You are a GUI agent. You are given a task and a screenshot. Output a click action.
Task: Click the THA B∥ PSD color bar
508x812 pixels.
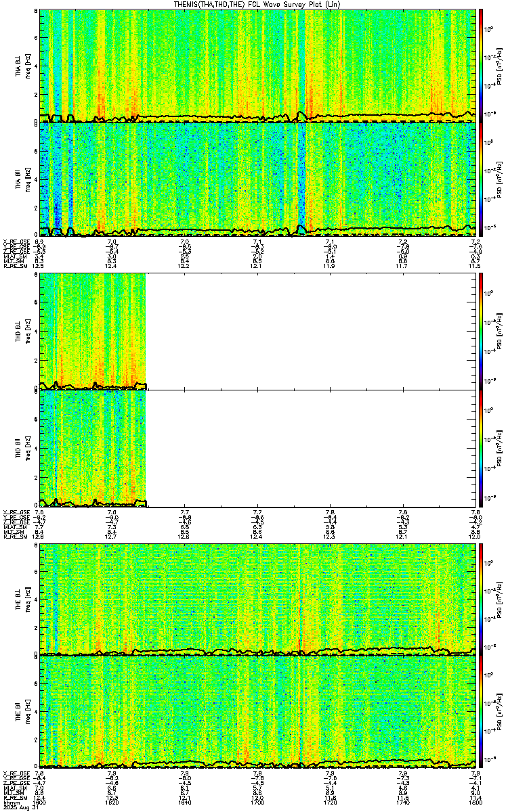(482, 179)
